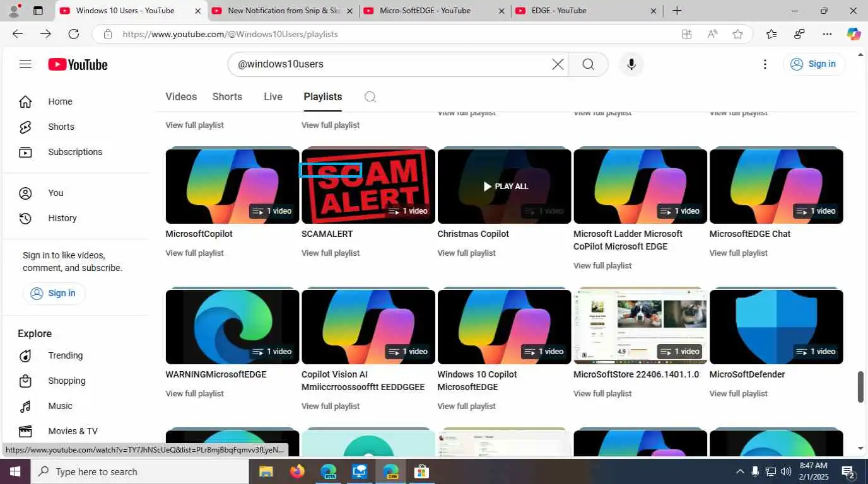
Task: Open the MicroSoftStore 22406.1401.1.0 thumbnail
Action: click(x=640, y=326)
